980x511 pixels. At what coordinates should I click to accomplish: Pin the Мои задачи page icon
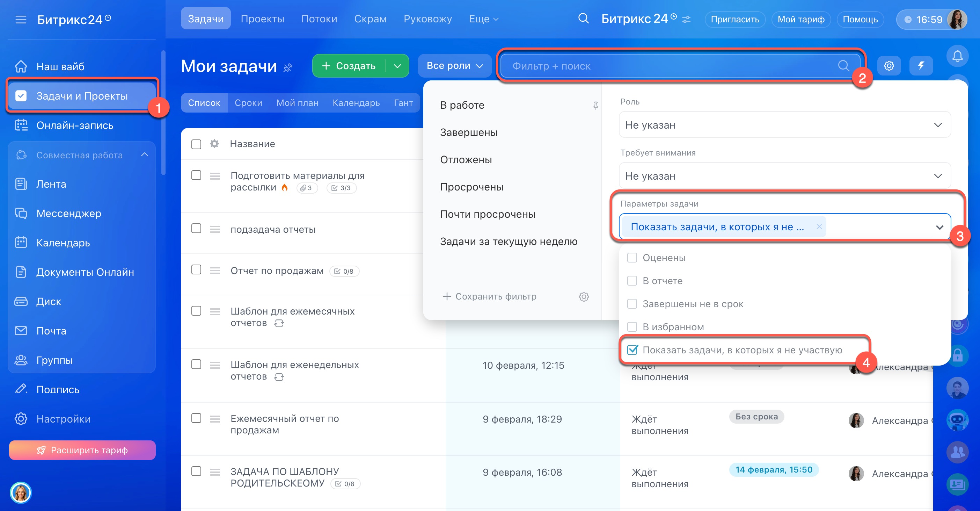pos(288,68)
